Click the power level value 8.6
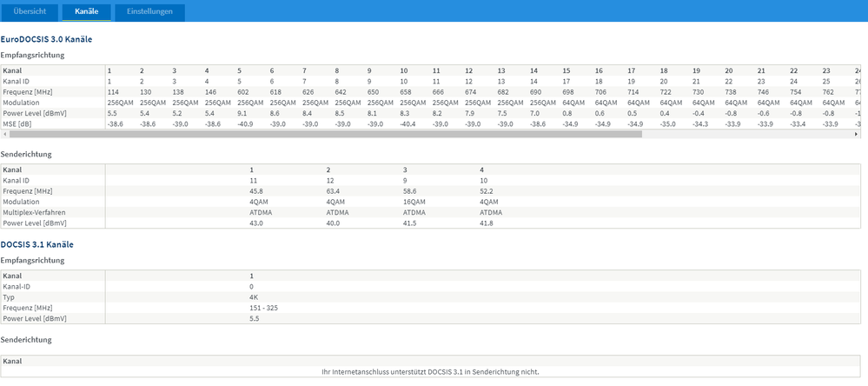This screenshot has height=386, width=868. pyautogui.click(x=274, y=113)
